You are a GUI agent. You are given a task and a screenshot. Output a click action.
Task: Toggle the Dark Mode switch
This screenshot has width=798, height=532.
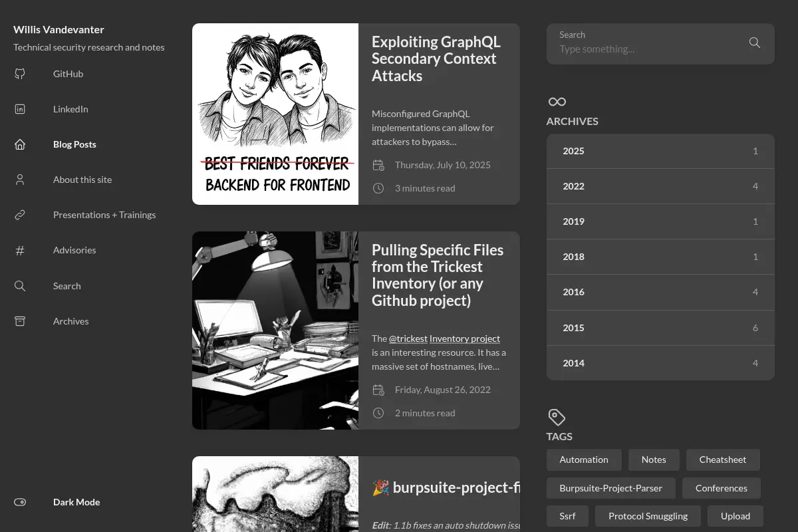point(20,502)
